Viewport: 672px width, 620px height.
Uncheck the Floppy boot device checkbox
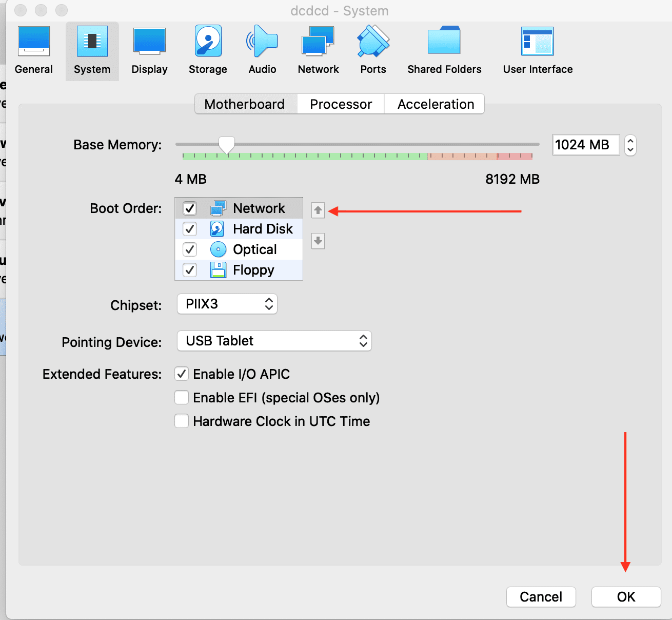tap(190, 270)
